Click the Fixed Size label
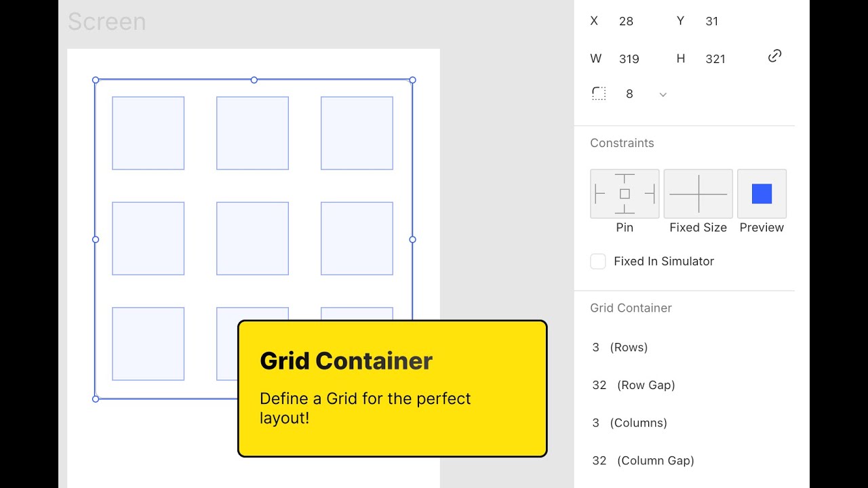The image size is (868, 488). point(698,227)
